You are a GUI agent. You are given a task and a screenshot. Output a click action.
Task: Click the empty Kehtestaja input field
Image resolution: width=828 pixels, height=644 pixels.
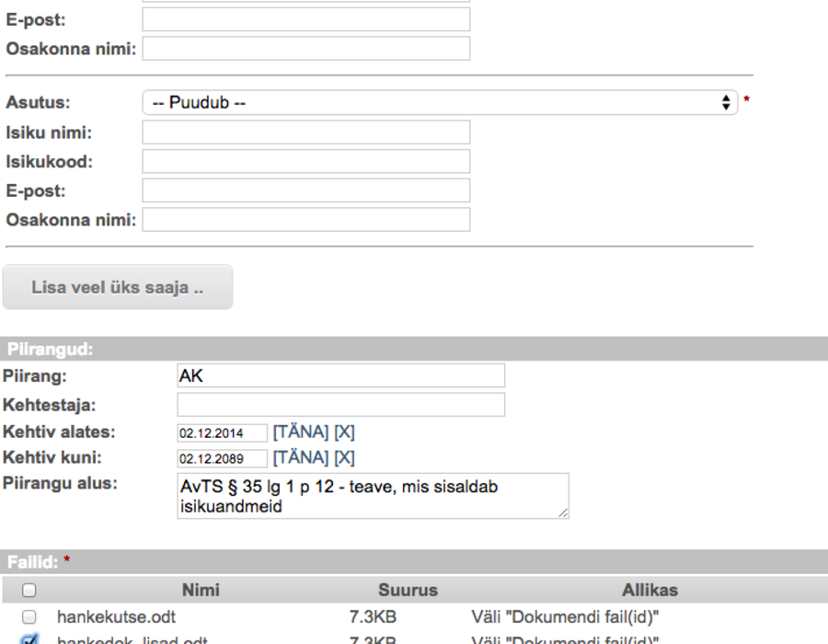click(x=341, y=405)
